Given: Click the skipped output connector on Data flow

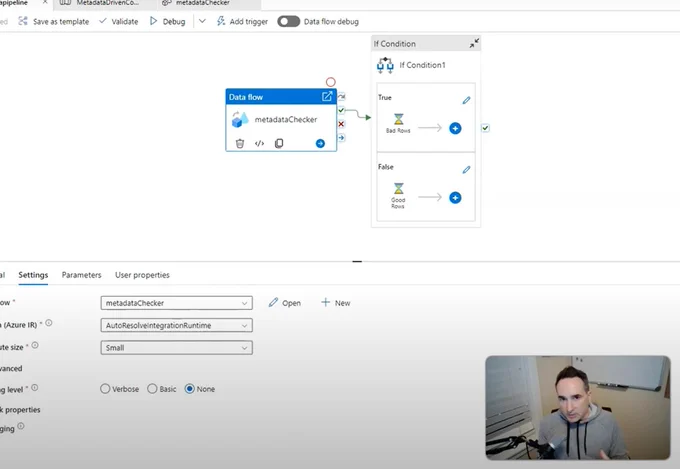Looking at the screenshot, I should tap(341, 96).
